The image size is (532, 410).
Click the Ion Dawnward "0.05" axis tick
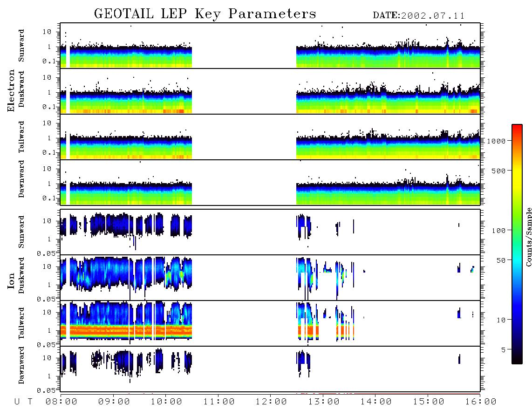click(x=46, y=390)
